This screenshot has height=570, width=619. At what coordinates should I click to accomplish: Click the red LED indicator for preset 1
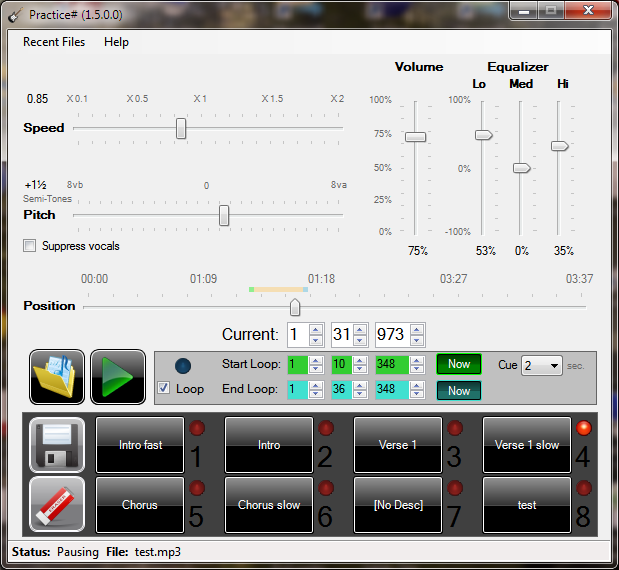196,429
